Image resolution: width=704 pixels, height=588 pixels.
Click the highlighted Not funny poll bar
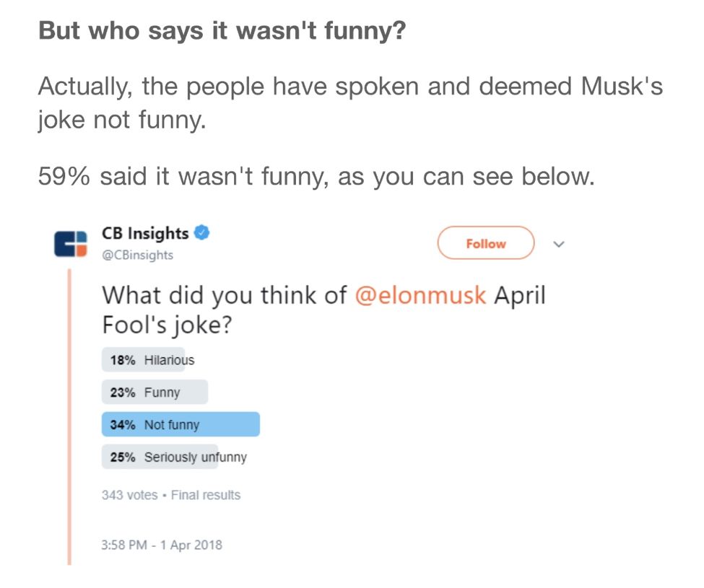(181, 425)
